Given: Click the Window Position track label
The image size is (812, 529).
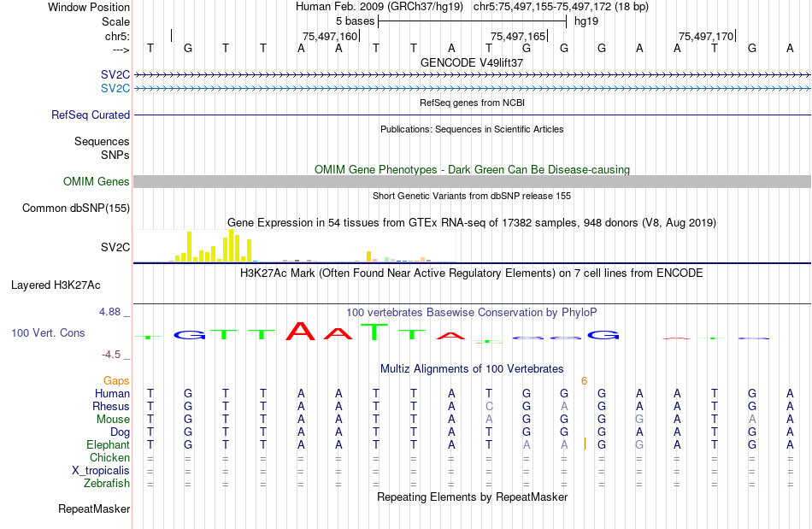Looking at the screenshot, I should [89, 7].
